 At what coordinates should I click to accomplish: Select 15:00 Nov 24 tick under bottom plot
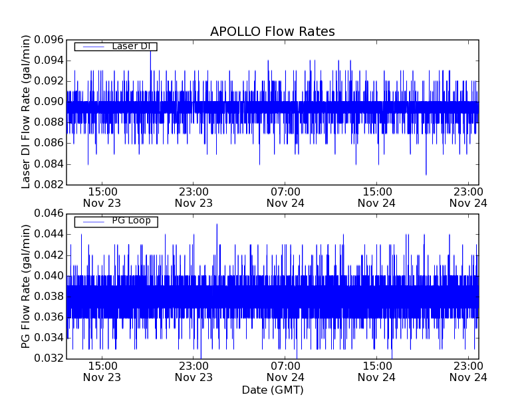(376, 371)
